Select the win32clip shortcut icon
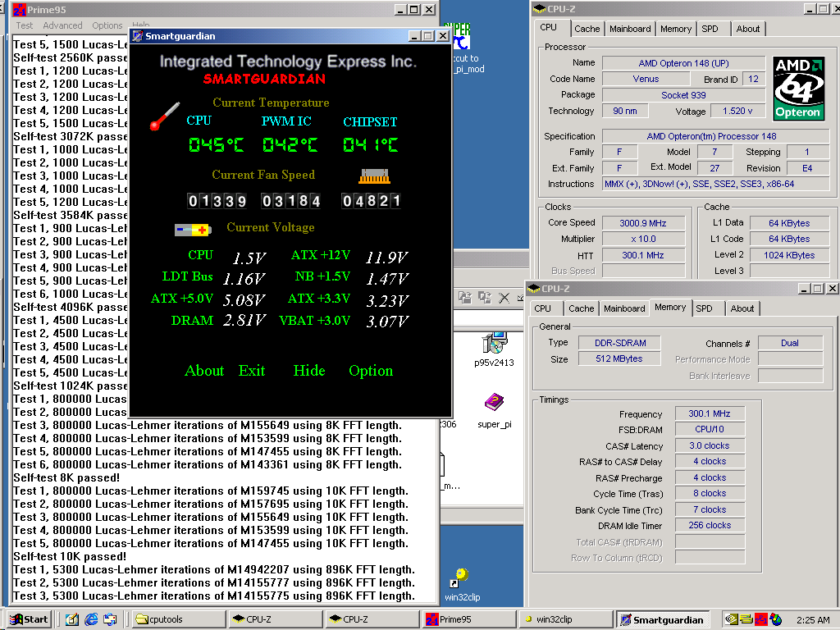This screenshot has height=630, width=840. [459, 578]
